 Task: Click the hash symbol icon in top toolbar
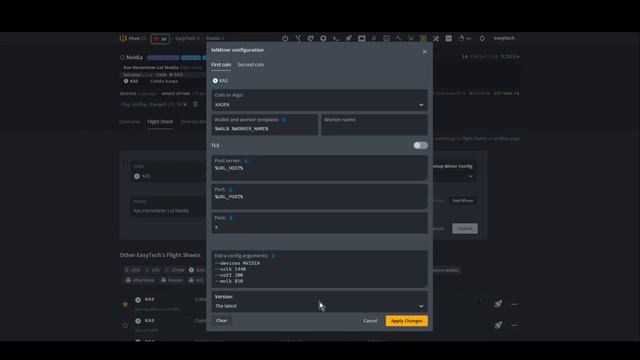[x=373, y=38]
